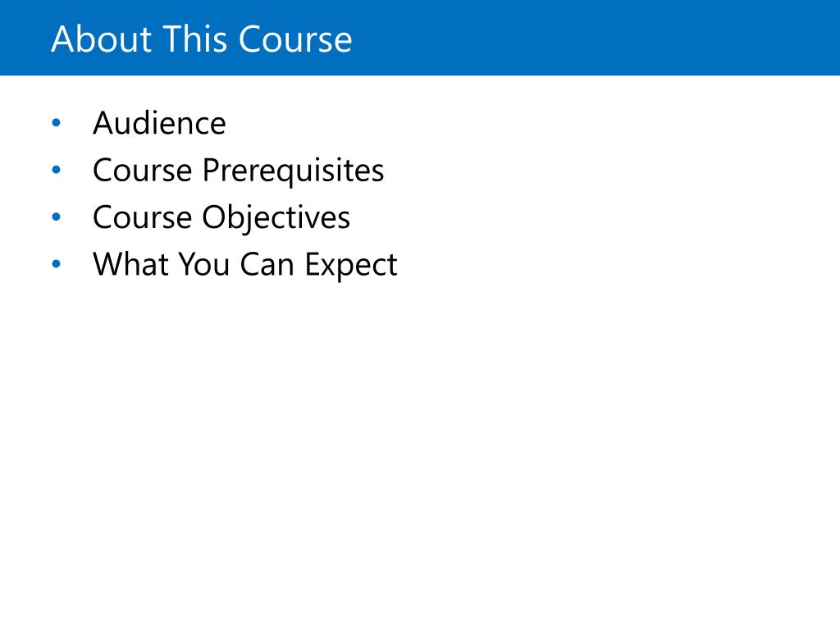This screenshot has width=840, height=630.
Task: Click the "What You Can Expect" line
Action: [x=244, y=265]
